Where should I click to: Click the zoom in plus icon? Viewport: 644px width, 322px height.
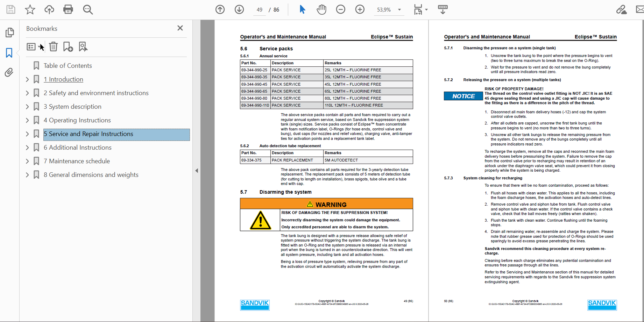360,9
